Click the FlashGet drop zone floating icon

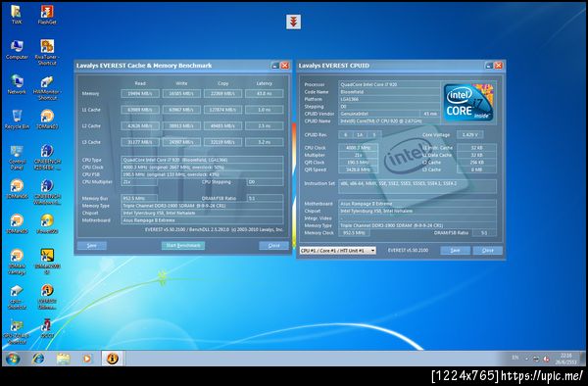click(293, 22)
